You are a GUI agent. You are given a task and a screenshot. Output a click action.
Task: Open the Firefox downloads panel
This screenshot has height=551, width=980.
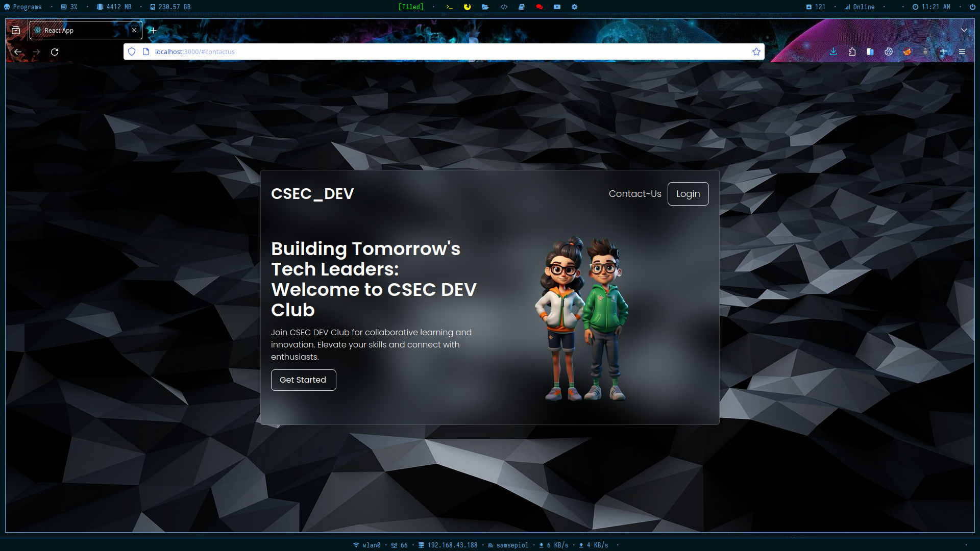[x=833, y=52]
